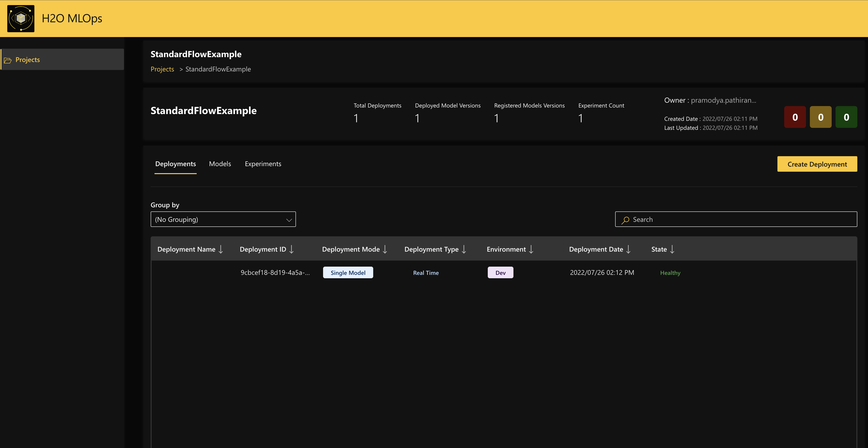Sort by Deployment Mode arrow
The image size is (868, 448).
[385, 249]
